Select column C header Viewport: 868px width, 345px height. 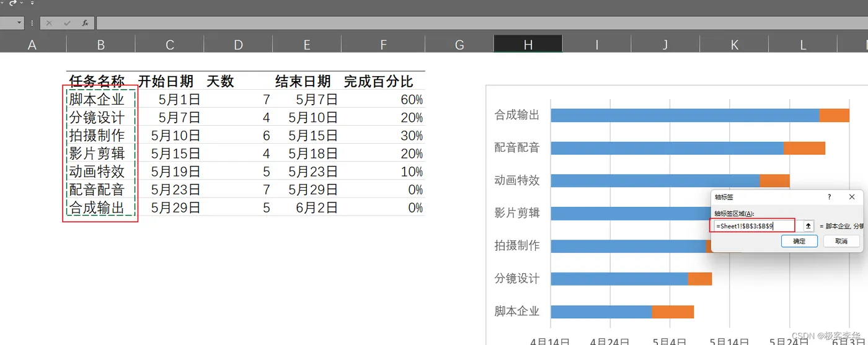[169, 45]
